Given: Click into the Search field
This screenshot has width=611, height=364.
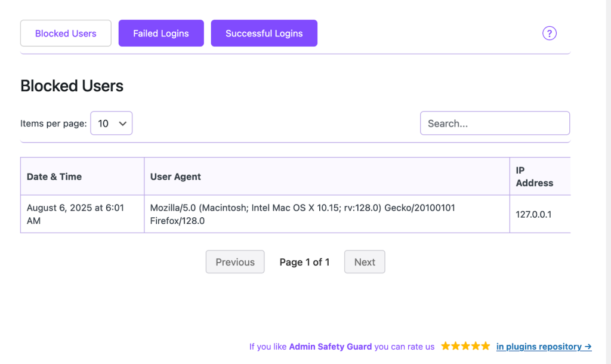Looking at the screenshot, I should pyautogui.click(x=495, y=124).
